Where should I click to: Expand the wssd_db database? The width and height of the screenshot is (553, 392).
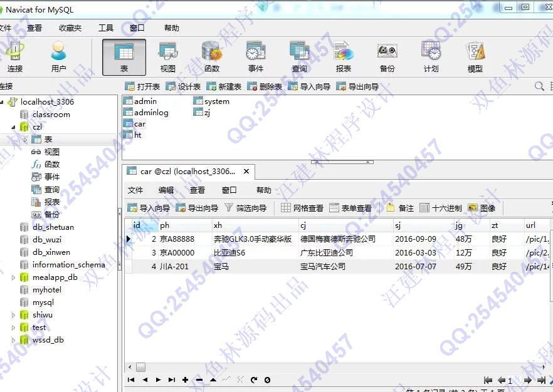[13, 340]
